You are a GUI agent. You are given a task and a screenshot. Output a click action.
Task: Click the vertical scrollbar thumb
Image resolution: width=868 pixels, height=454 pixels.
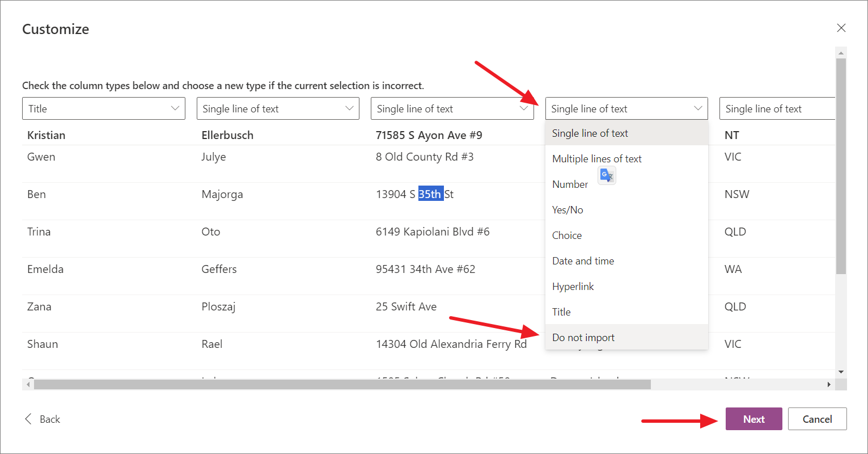[x=841, y=166]
